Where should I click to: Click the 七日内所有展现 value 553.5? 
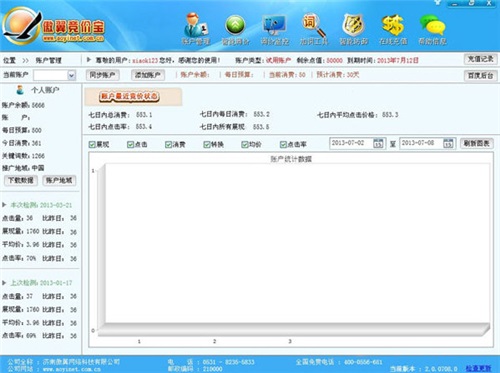click(x=261, y=127)
